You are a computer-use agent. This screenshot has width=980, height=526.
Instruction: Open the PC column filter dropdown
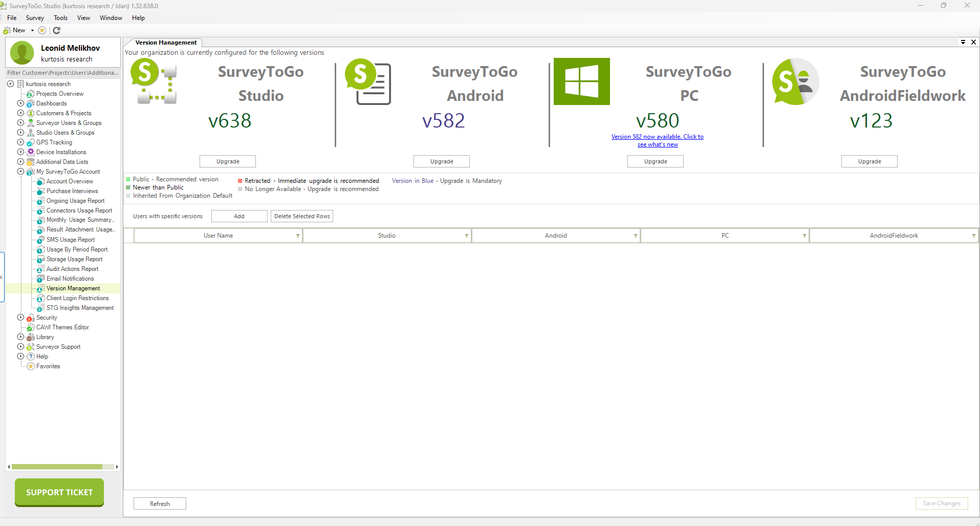(x=804, y=236)
